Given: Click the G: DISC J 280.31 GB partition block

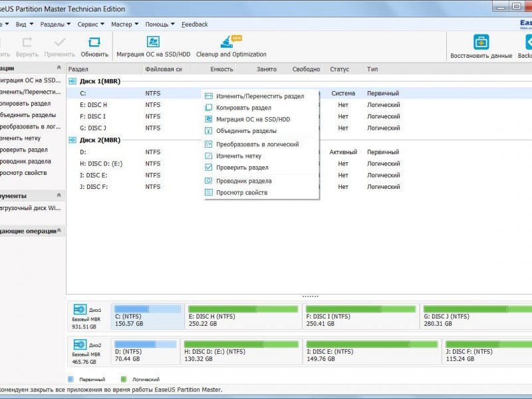Looking at the screenshot, I should click(x=476, y=317).
